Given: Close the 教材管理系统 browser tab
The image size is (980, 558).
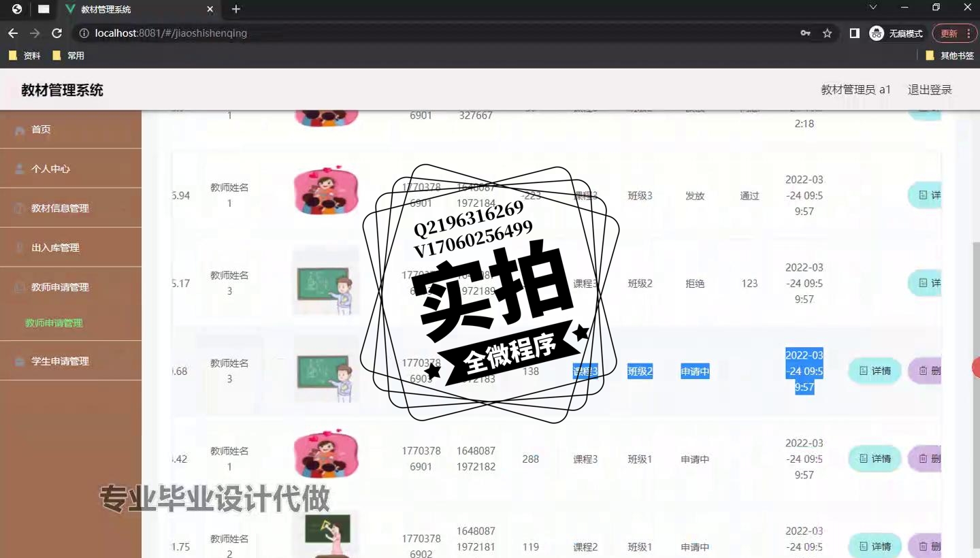Looking at the screenshot, I should (x=210, y=10).
